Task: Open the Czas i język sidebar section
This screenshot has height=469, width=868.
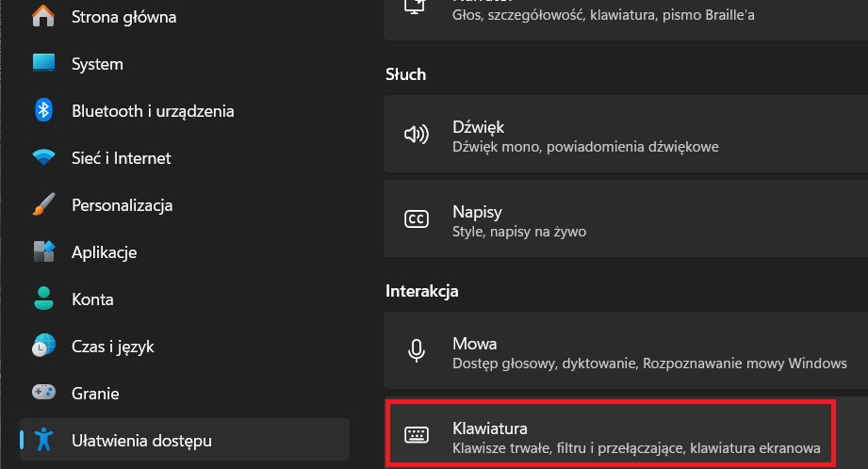Action: [113, 347]
